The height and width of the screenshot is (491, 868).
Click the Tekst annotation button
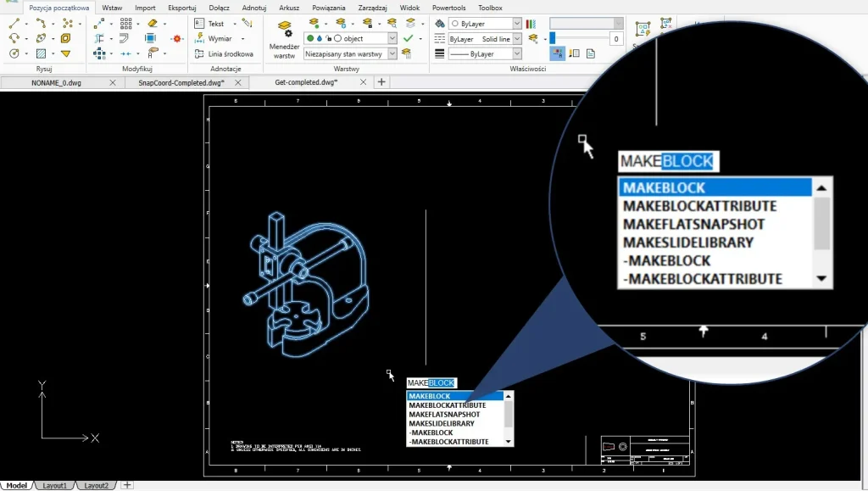210,23
